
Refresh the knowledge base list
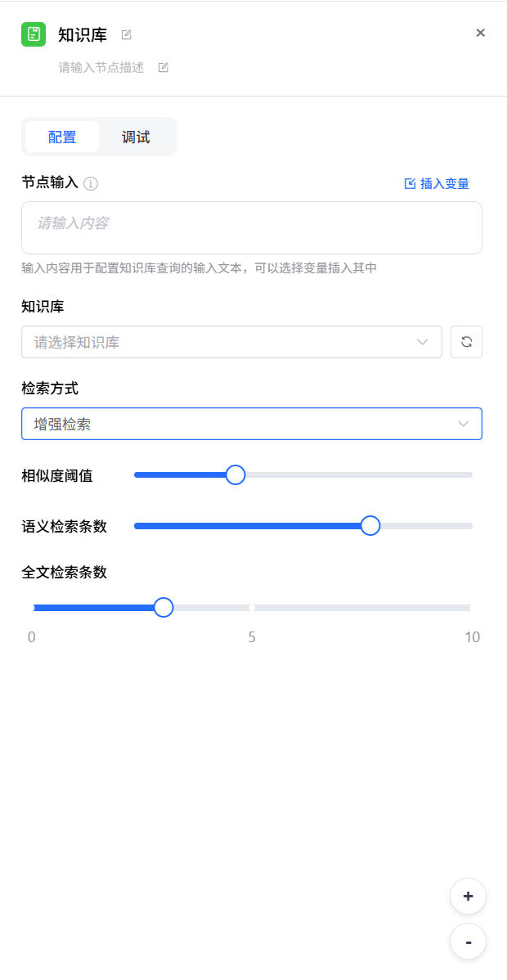point(466,342)
